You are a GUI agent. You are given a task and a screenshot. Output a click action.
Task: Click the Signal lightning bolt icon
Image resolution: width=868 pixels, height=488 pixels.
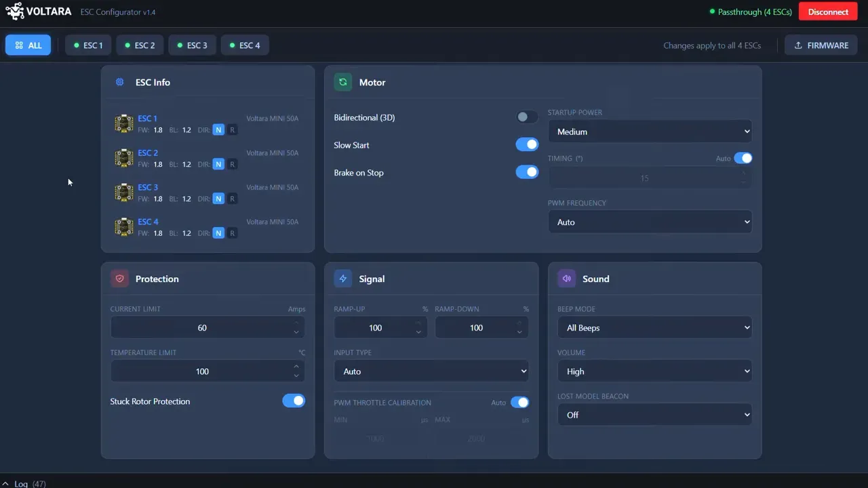tap(343, 279)
